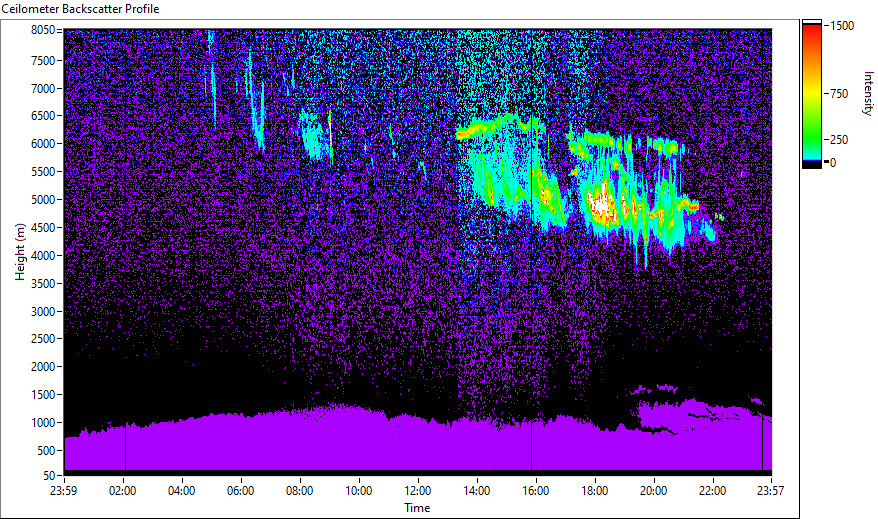Click the 22:00 time tick label

pyautogui.click(x=713, y=491)
